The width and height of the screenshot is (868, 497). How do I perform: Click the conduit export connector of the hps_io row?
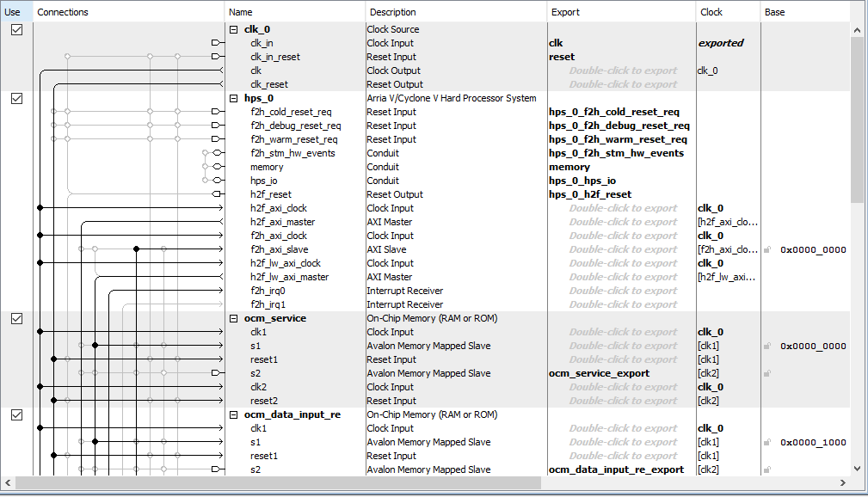pyautogui.click(x=218, y=181)
